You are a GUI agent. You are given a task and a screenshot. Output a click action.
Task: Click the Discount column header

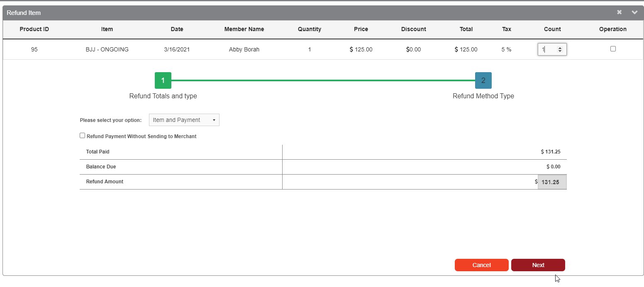[x=413, y=29]
